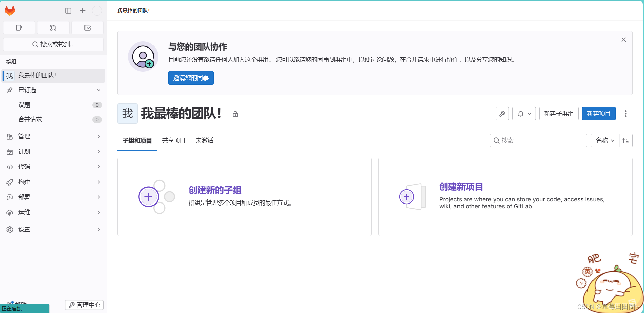
Task: Click the 新建子群组 button
Action: pyautogui.click(x=559, y=114)
